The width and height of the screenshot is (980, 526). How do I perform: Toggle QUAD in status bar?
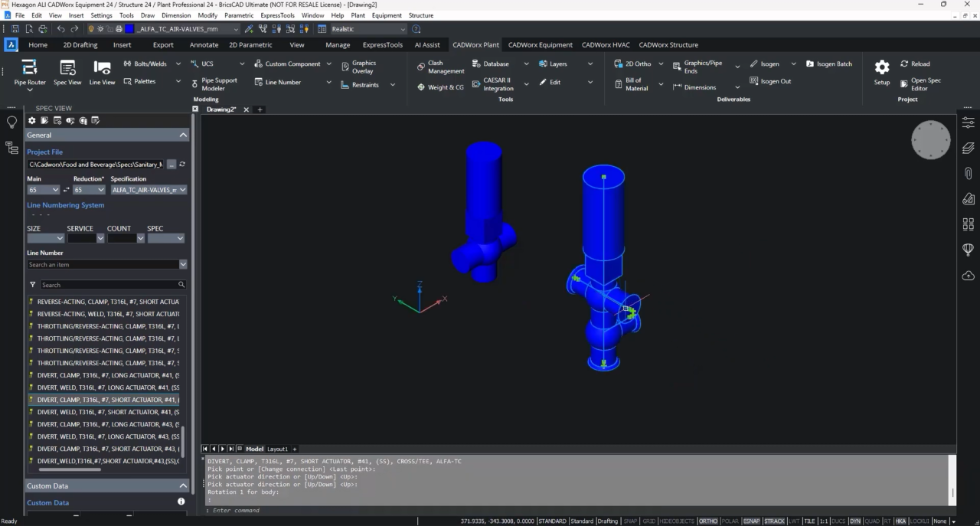872,521
